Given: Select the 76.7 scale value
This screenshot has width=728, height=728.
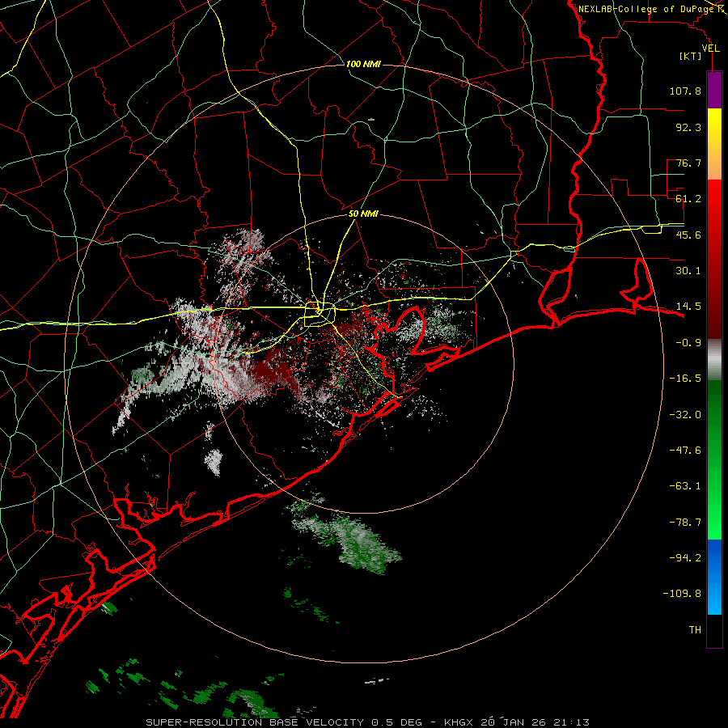Looking at the screenshot, I should [x=688, y=163].
